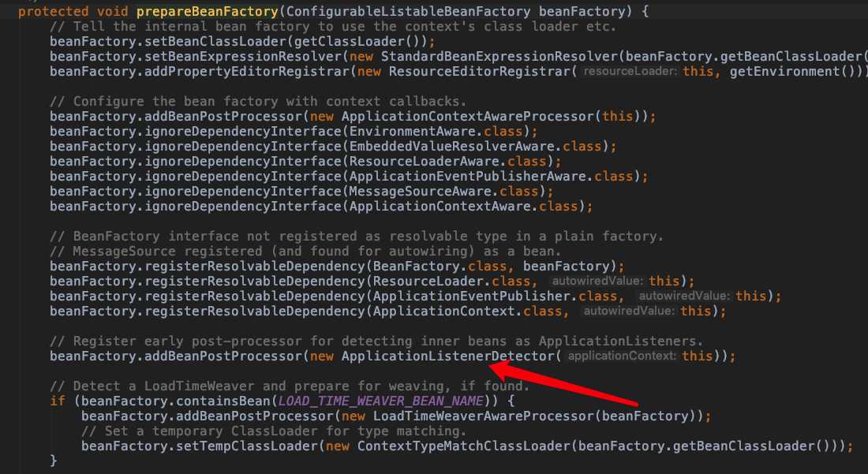Click the applicationContext parameter hint
The height and width of the screenshot is (474, 868).
[x=623, y=356]
